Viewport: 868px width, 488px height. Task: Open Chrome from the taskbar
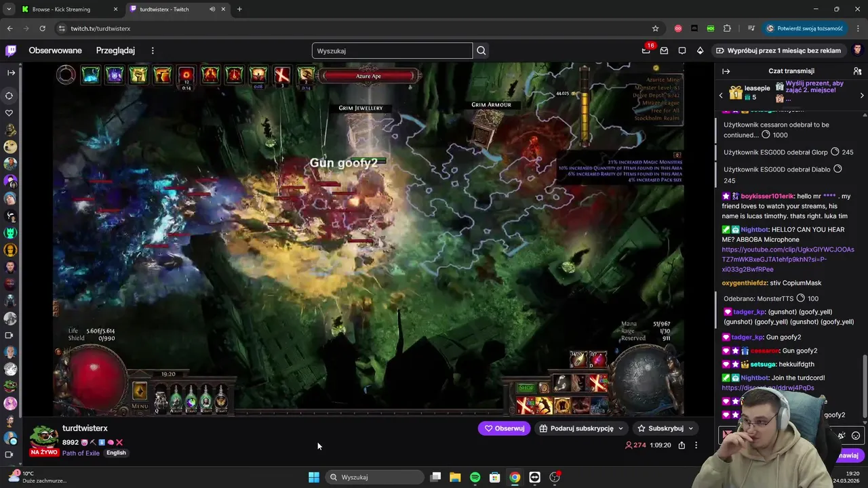(x=515, y=477)
